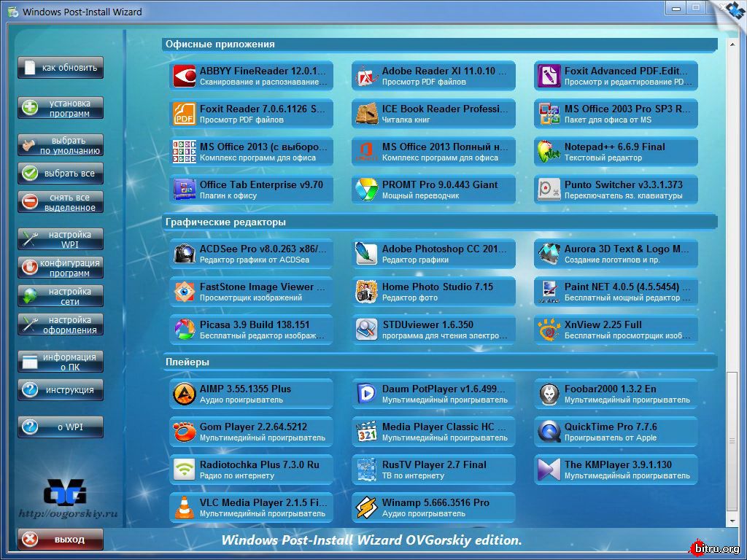Click the FastStone Image Viewer eye icon
This screenshot has width=747, height=560.
coord(184,292)
